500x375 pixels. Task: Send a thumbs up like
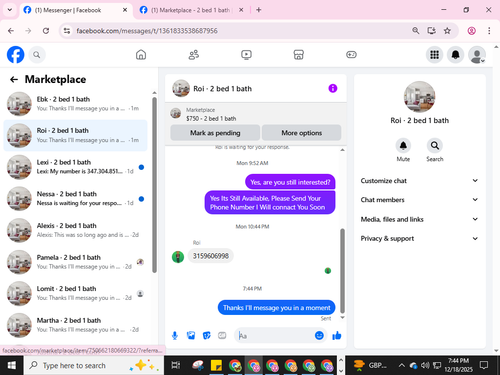(337, 335)
